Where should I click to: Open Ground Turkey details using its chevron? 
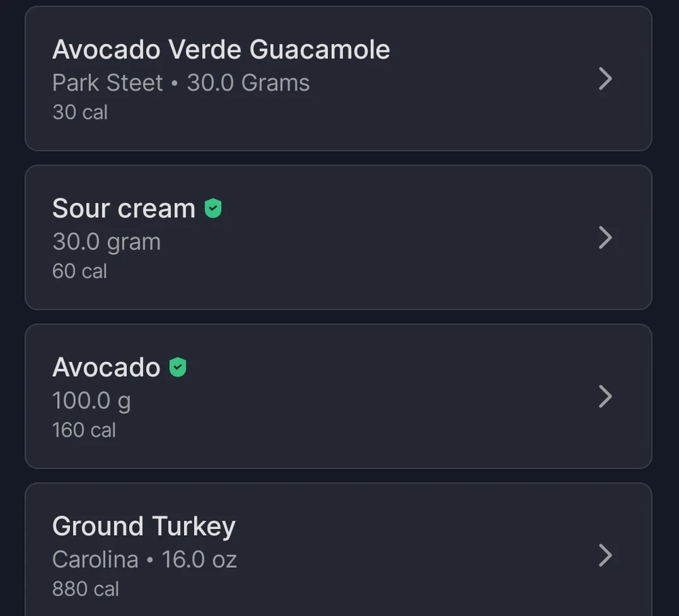[x=606, y=556]
